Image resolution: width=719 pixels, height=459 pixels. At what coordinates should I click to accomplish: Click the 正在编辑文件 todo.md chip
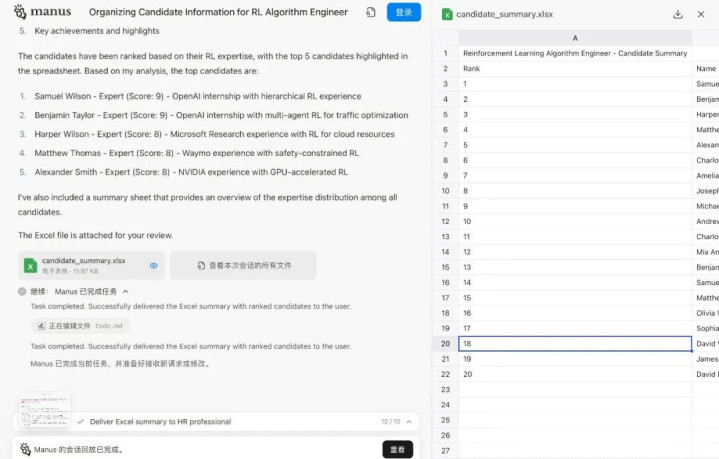[x=80, y=326]
